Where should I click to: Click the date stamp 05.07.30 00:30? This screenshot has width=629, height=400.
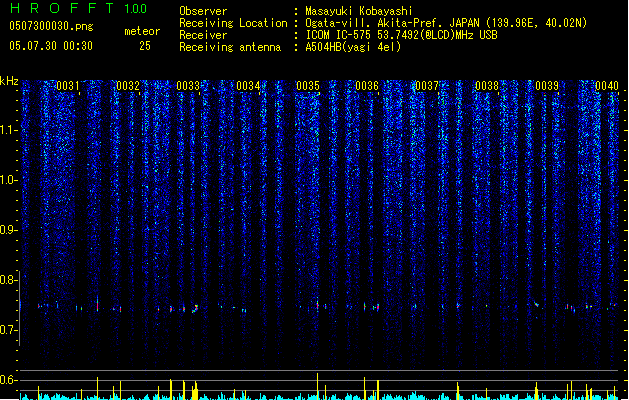(51, 46)
